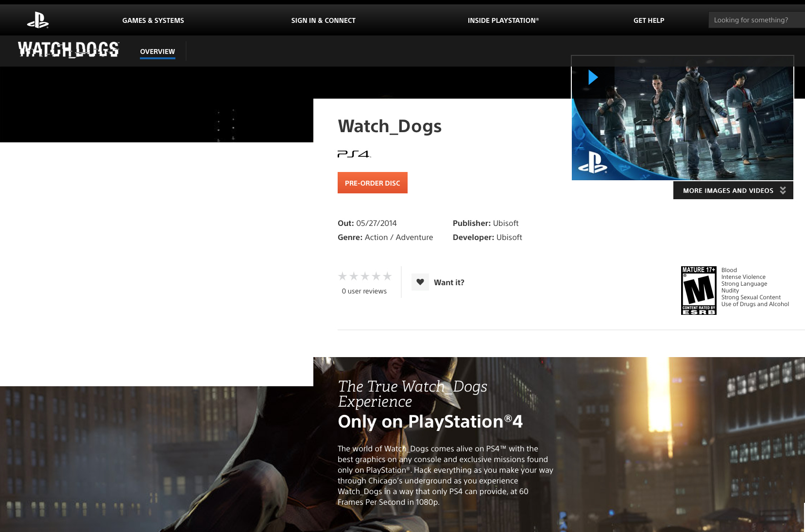Click 'Intense Violence' rating descriptor

[743, 277]
